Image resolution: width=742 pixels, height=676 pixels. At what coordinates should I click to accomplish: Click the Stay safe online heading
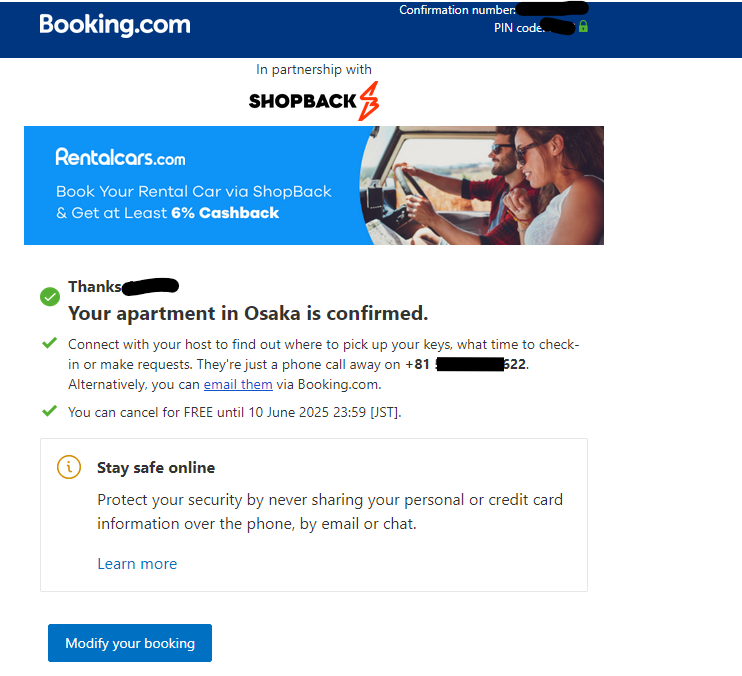point(156,467)
